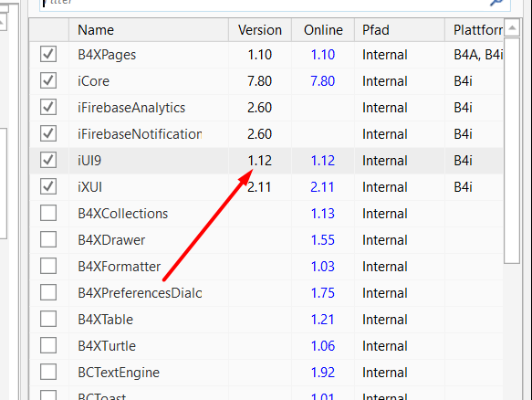This screenshot has height=400, width=532.
Task: Click the scrollbar up arrow of libraries list
Action: (512, 27)
